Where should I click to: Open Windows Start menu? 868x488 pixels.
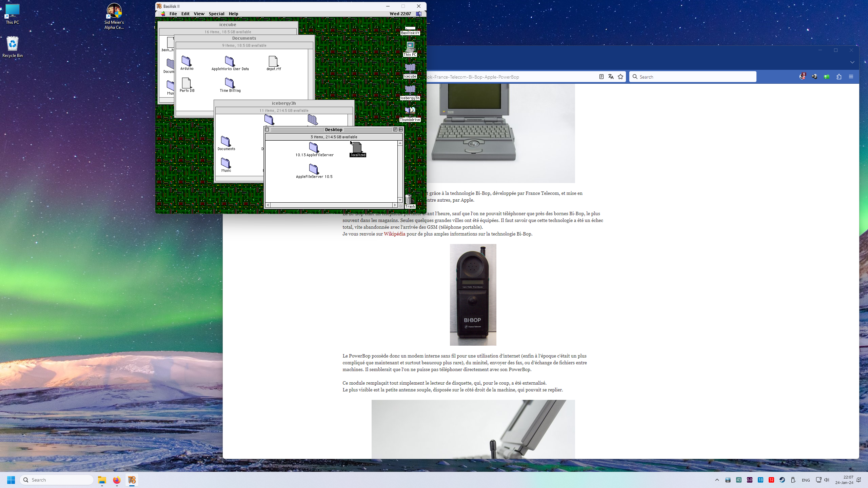(11, 480)
